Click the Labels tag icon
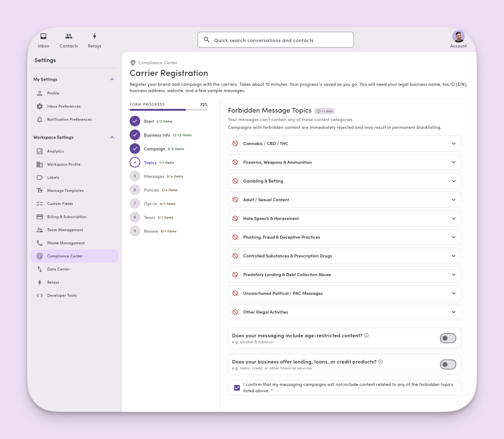Image resolution: width=504 pixels, height=439 pixels. click(40, 178)
